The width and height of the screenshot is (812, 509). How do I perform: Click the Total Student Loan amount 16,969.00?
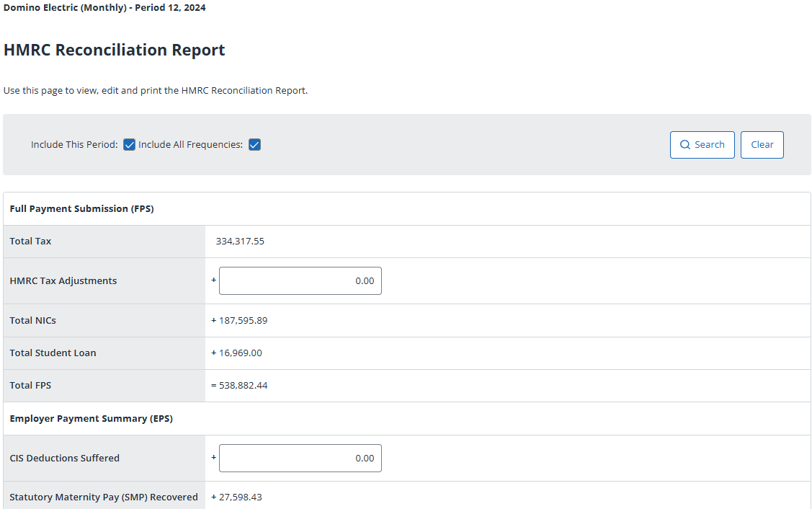240,353
